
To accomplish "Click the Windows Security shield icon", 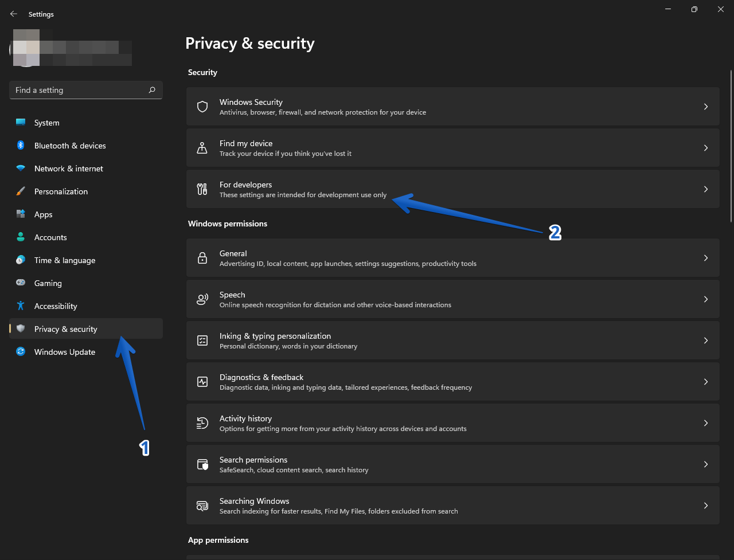I will [x=202, y=107].
